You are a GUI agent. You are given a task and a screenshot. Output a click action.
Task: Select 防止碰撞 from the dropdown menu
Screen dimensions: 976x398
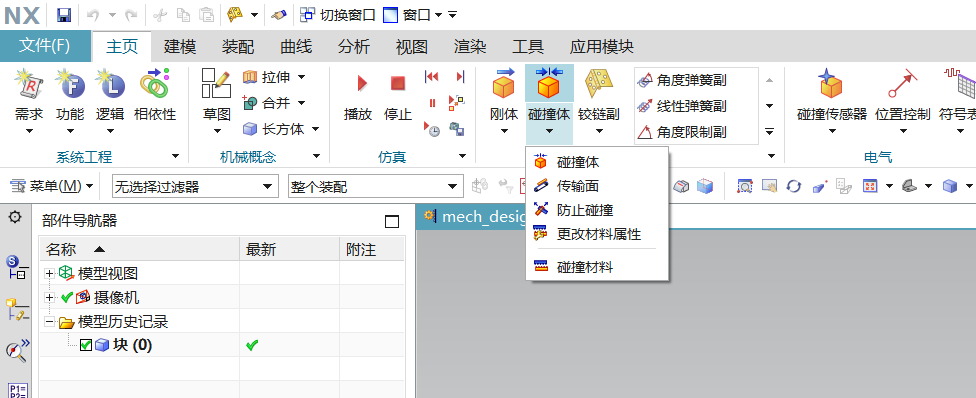coord(597,211)
